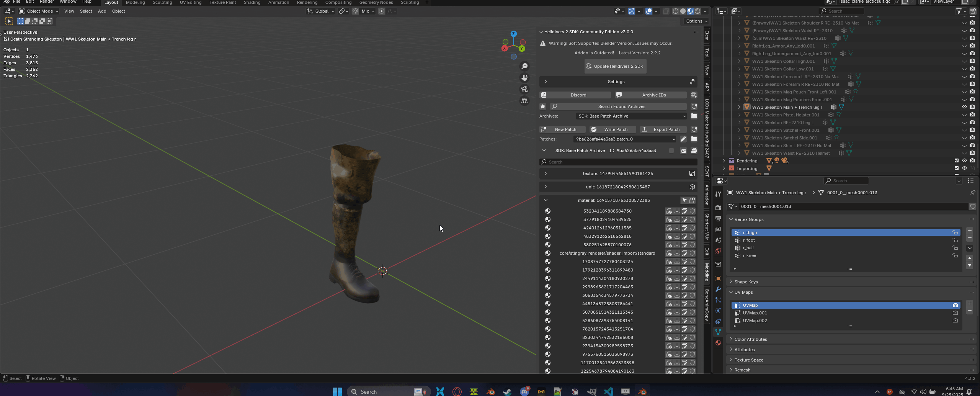This screenshot has width=980, height=396.
Task: Switch to the Shading workspace tab
Action: pos(252,2)
